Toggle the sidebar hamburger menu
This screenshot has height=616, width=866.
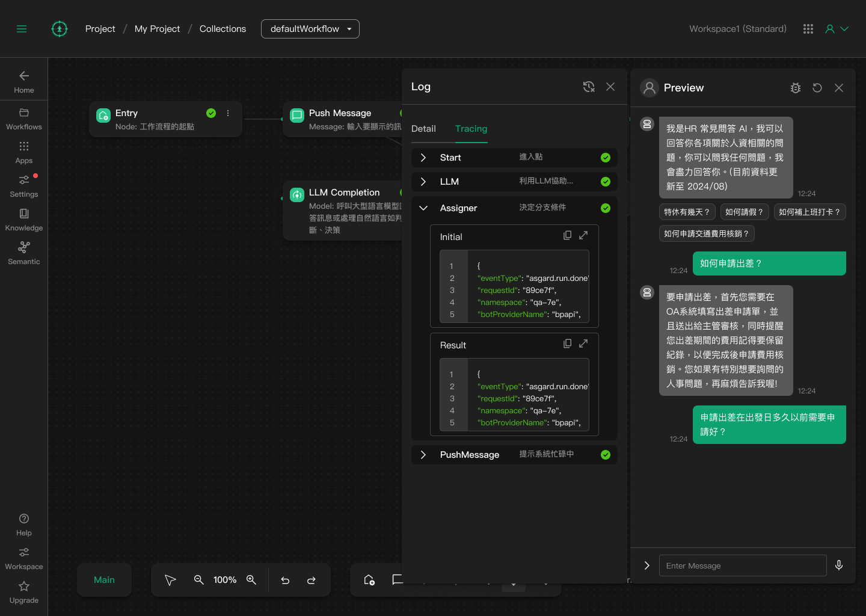pyautogui.click(x=22, y=28)
